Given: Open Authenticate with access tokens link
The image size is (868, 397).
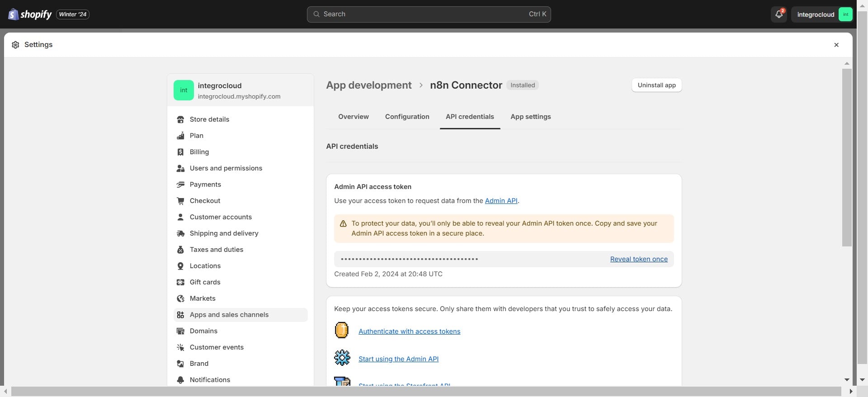Looking at the screenshot, I should click(409, 331).
